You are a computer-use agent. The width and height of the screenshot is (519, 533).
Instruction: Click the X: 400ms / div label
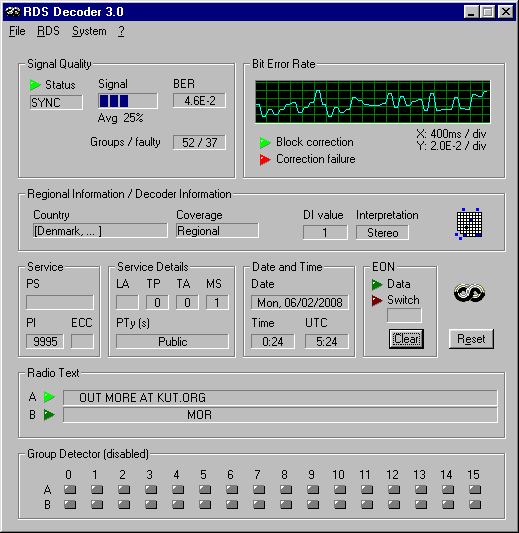point(451,134)
